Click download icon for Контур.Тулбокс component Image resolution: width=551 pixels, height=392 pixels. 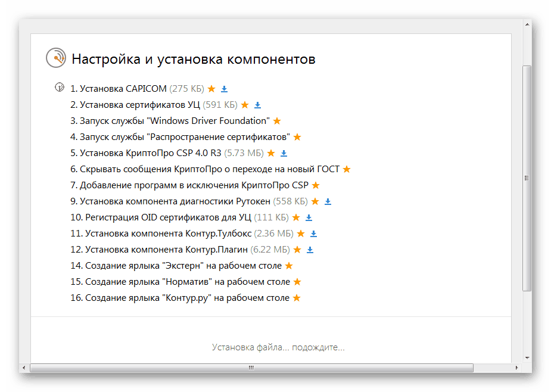coord(313,234)
